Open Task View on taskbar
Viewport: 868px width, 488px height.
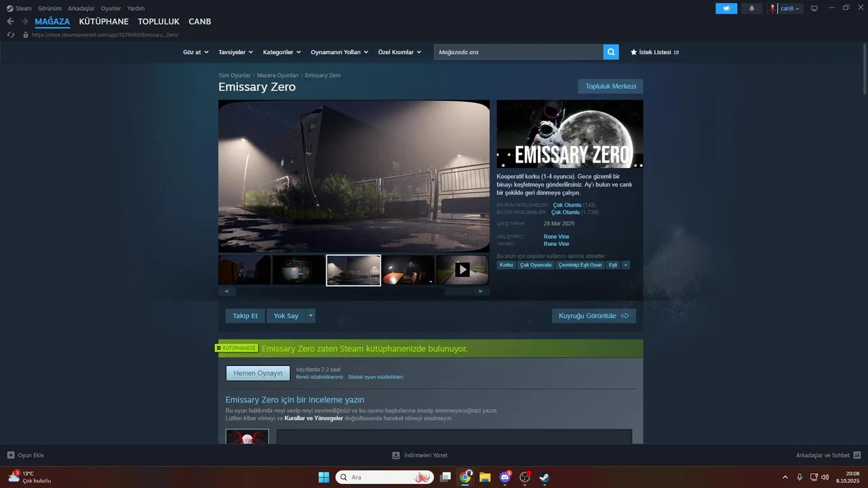446,477
